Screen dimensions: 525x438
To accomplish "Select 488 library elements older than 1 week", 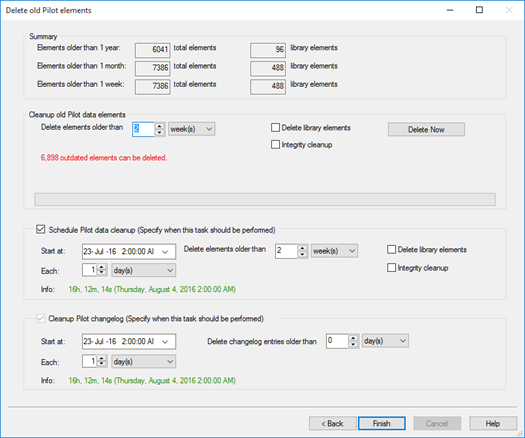I will coord(268,86).
